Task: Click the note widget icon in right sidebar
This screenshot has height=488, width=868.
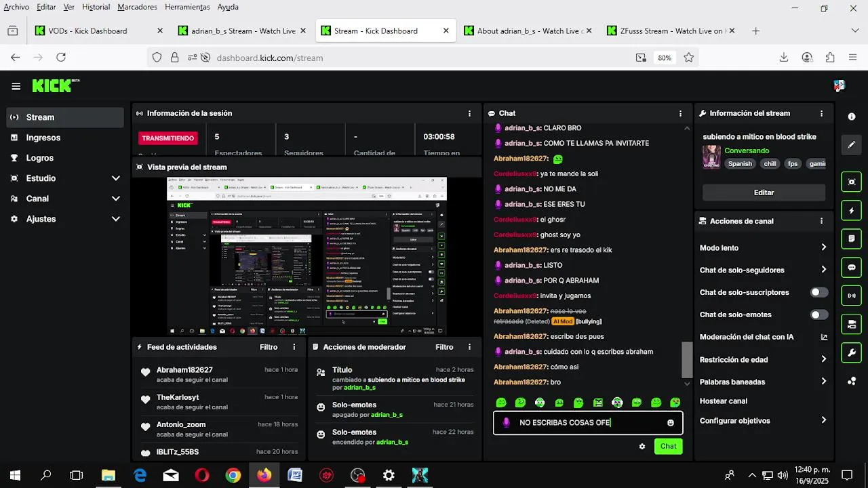Action: tap(852, 239)
